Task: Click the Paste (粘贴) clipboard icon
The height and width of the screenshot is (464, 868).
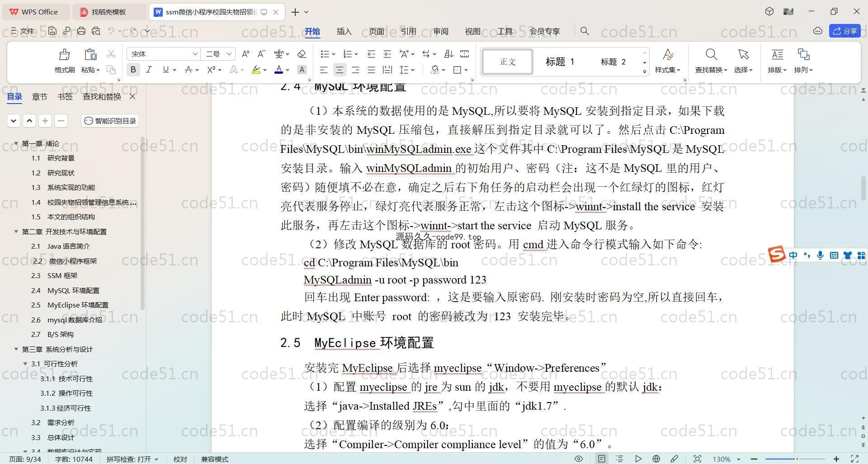Action: 90,55
